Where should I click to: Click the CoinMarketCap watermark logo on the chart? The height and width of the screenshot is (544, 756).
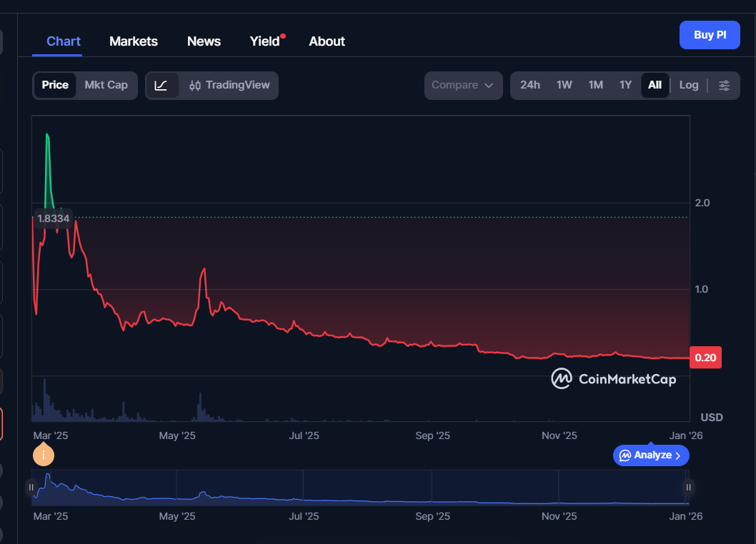point(562,379)
